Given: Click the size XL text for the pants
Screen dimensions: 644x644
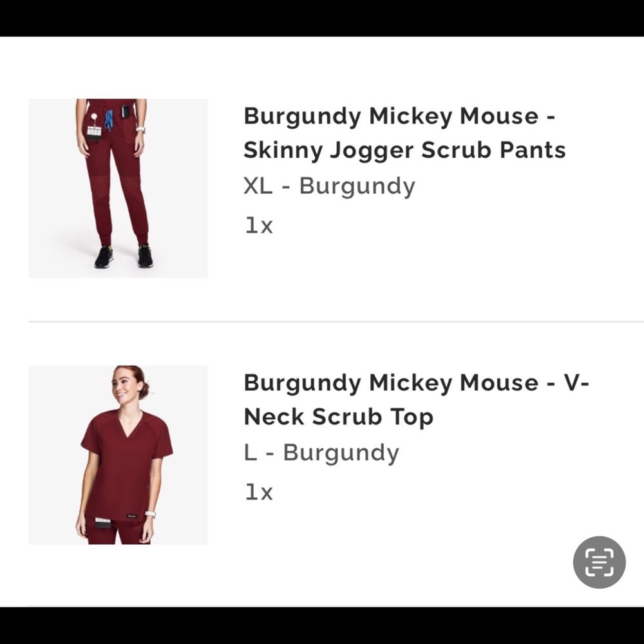Looking at the screenshot, I should [x=259, y=185].
